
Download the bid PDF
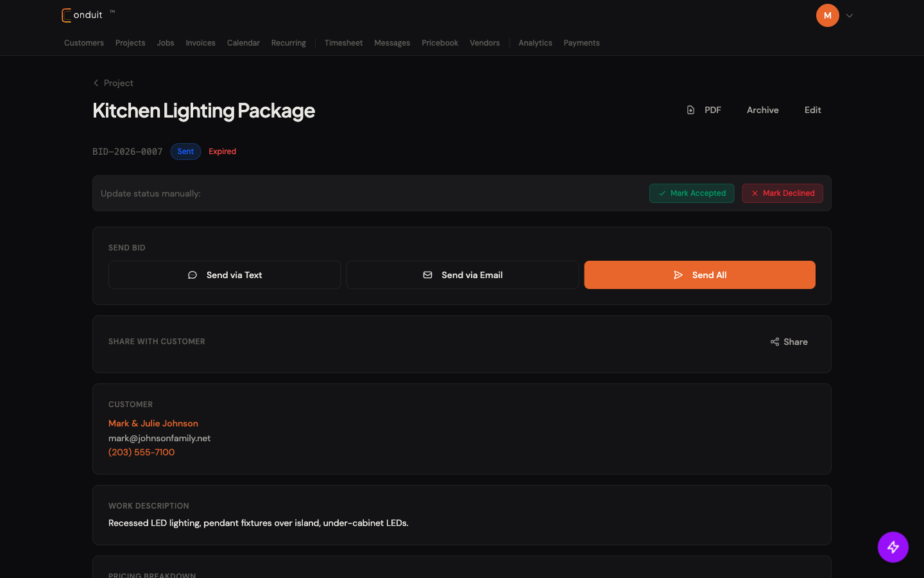(x=704, y=110)
